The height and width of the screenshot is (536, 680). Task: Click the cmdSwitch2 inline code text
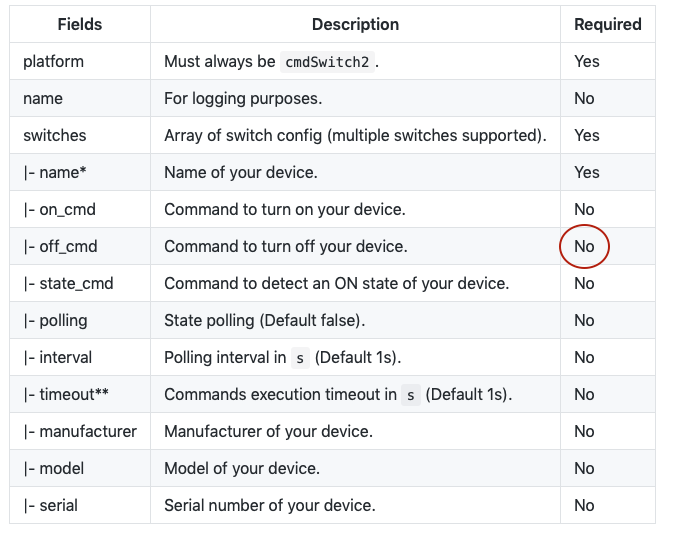pyautogui.click(x=328, y=62)
